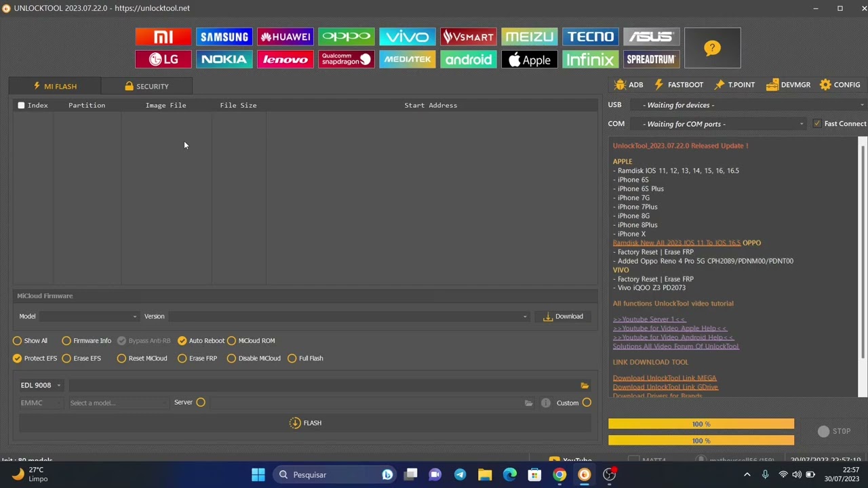Select the Full Flash option
868x488 pixels.
coord(305,359)
